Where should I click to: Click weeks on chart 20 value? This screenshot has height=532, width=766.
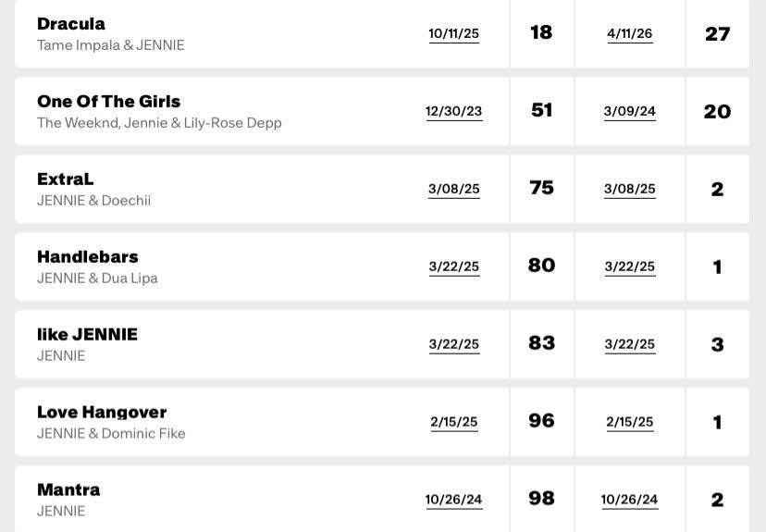click(x=717, y=112)
